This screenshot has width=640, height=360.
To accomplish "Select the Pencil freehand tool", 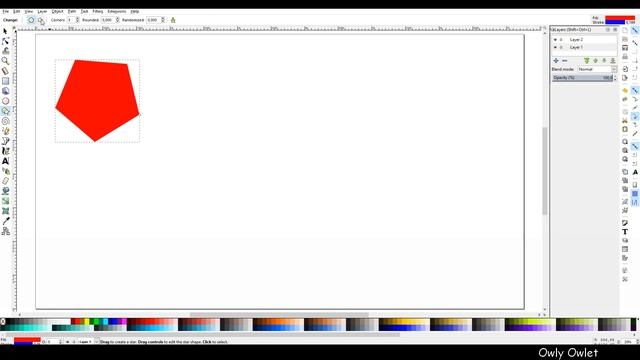I will (5, 131).
